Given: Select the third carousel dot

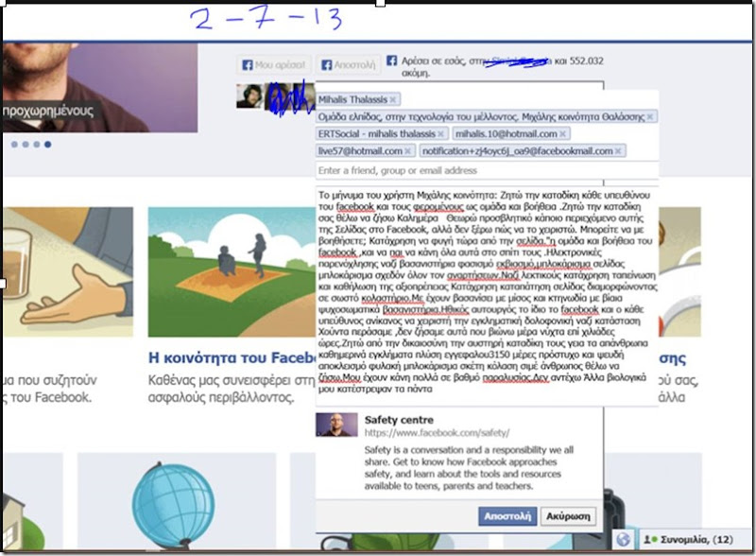Looking at the screenshot, I should click(x=37, y=145).
